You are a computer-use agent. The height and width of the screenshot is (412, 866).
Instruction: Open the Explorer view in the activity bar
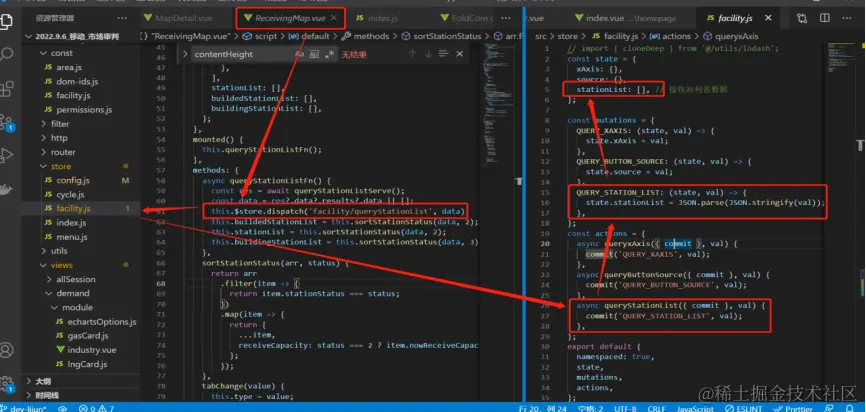pos(7,22)
